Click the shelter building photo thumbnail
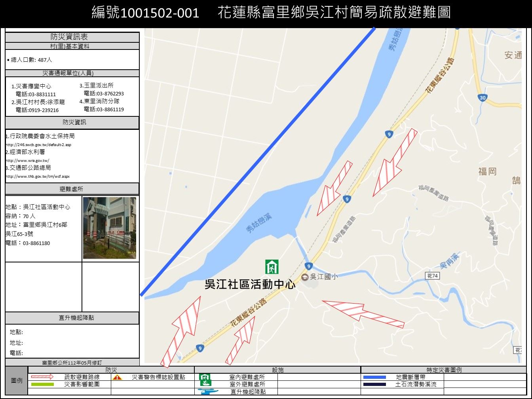 click(x=110, y=228)
